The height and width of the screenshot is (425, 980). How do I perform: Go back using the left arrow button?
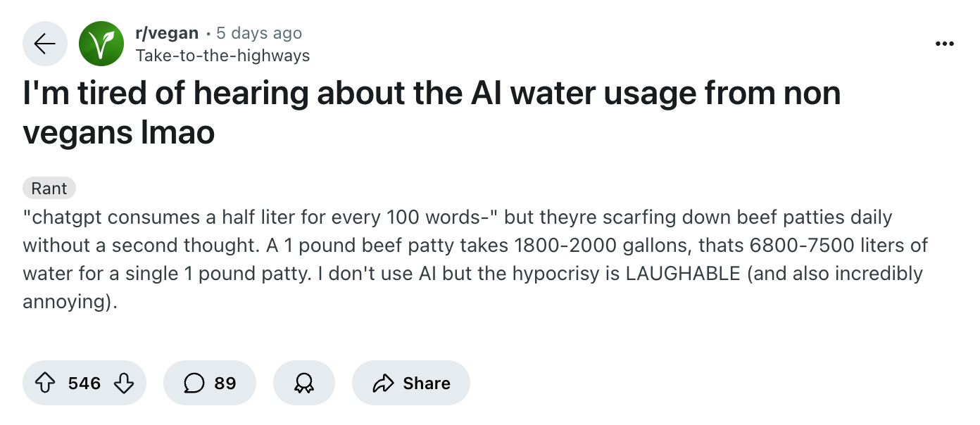coord(45,44)
